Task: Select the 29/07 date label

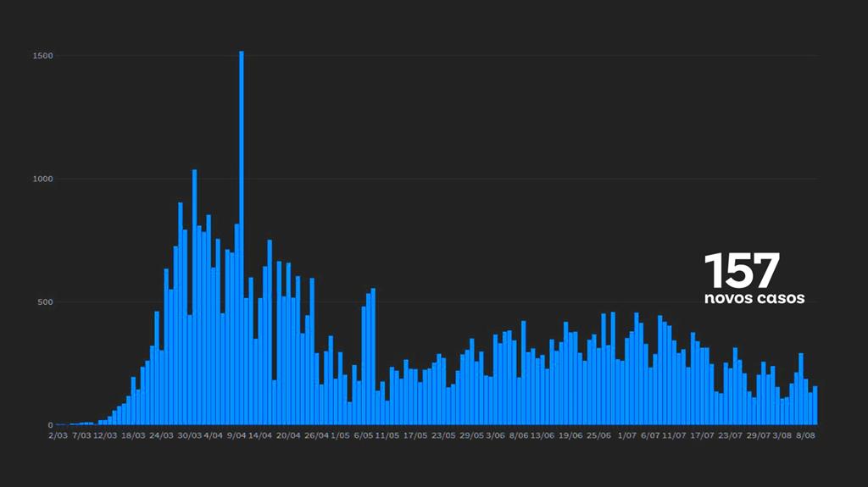Action: (x=757, y=435)
